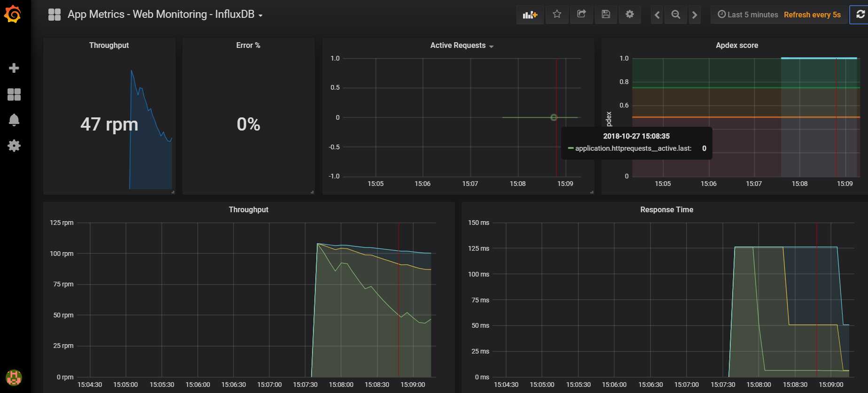Open the Create plus menu in sidebar
This screenshot has width=868, height=393.
pyautogui.click(x=14, y=68)
